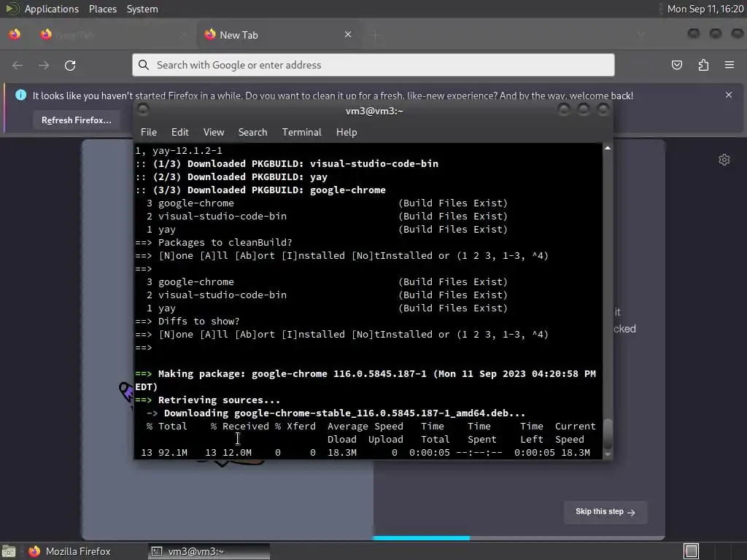Click the show desktop icon in bottom panel
The image size is (747, 560).
(9, 551)
